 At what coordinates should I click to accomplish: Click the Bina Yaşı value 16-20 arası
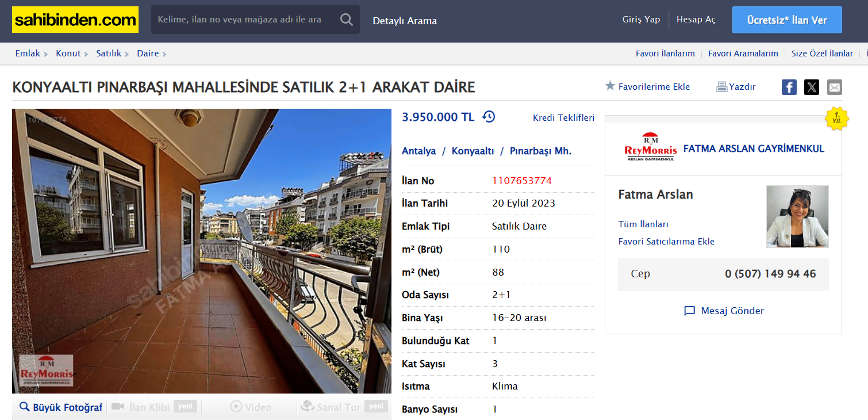519,318
